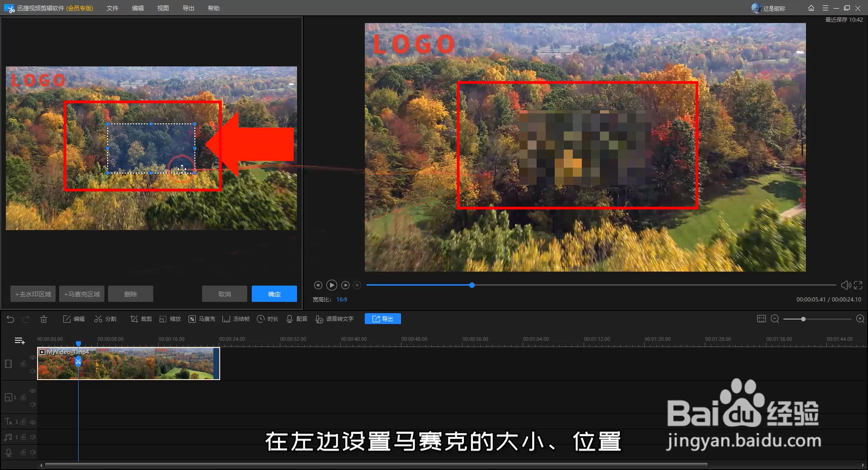This screenshot has height=470, width=868.
Task: Open the 配音 voiceover tool
Action: (x=297, y=319)
